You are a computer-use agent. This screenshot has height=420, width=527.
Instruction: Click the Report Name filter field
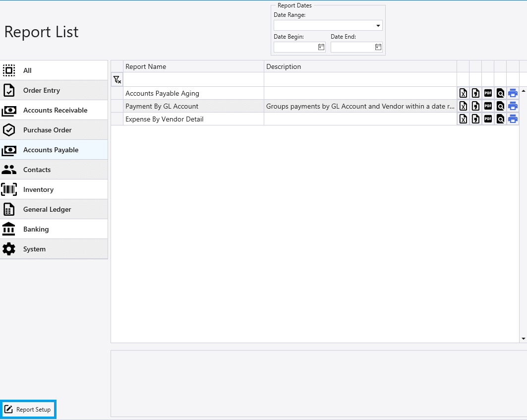tap(193, 80)
